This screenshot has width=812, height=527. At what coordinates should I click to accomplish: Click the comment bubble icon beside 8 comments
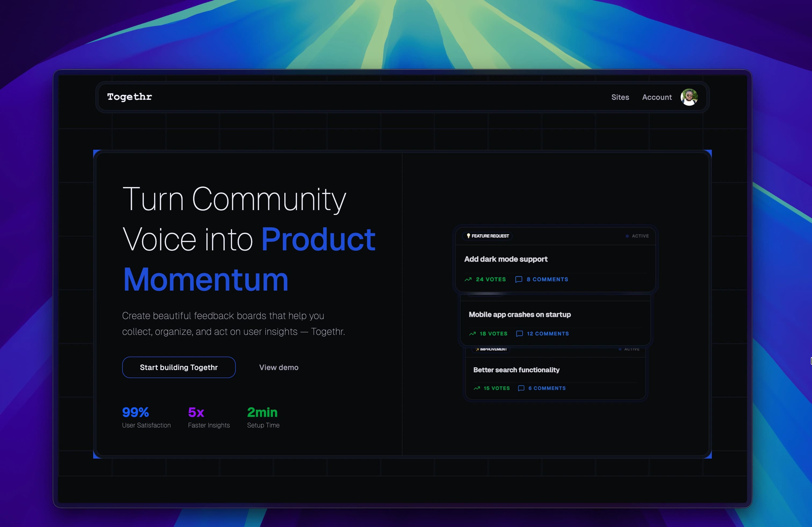[x=519, y=279]
